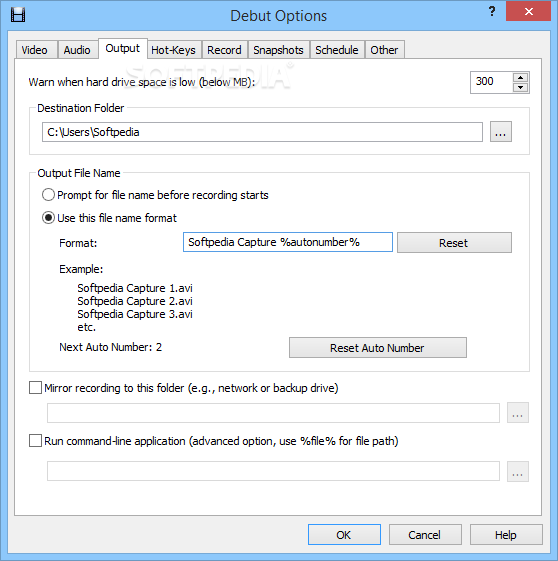The height and width of the screenshot is (561, 558).
Task: Click the 'Example:' label
Action: (81, 269)
